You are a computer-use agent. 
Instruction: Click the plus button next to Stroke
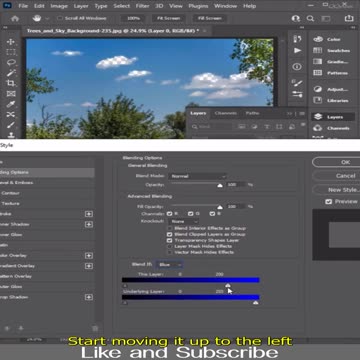coord(89,214)
